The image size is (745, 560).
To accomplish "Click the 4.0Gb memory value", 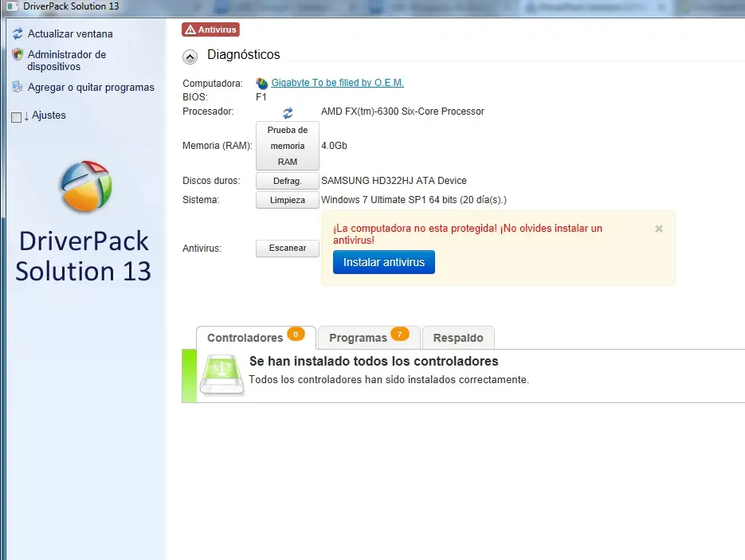I will (334, 145).
